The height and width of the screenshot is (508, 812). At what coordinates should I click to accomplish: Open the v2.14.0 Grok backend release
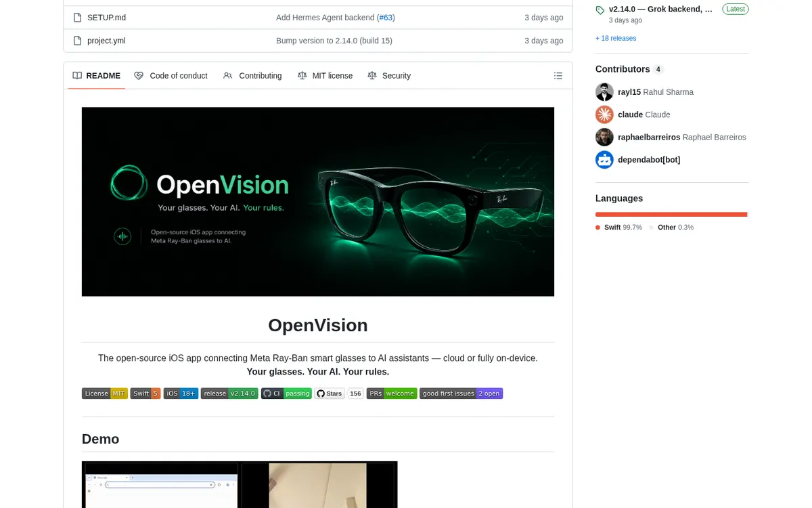coord(660,9)
